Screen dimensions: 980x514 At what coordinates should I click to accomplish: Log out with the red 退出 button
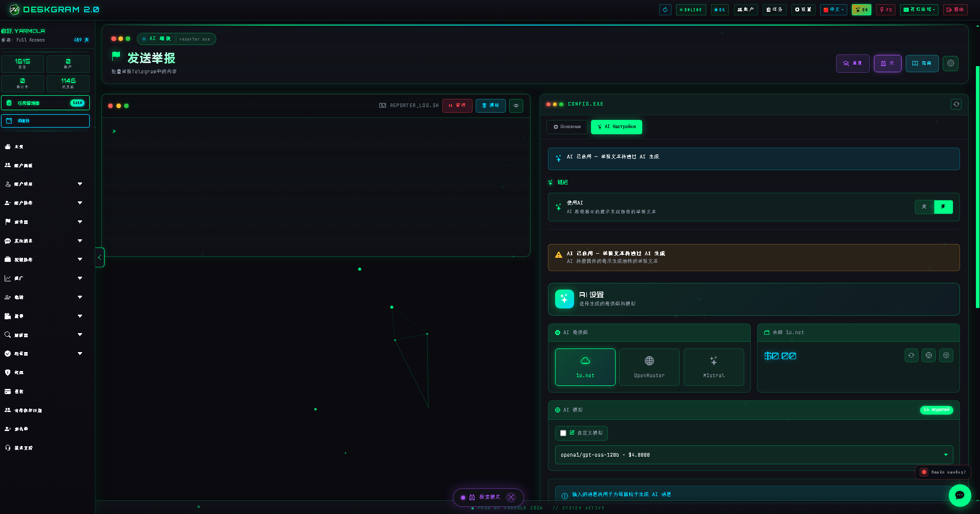coord(955,10)
